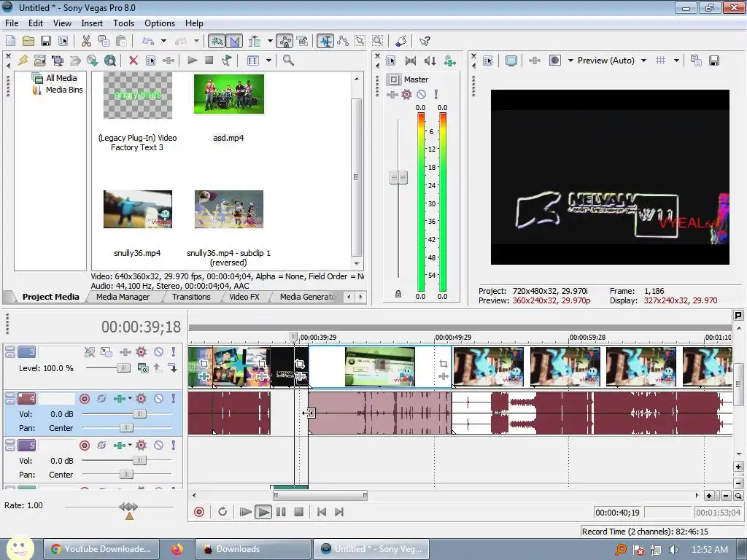The width and height of the screenshot is (747, 560).
Task: Select the Zoom edit tool in main toolbar
Action: click(377, 41)
